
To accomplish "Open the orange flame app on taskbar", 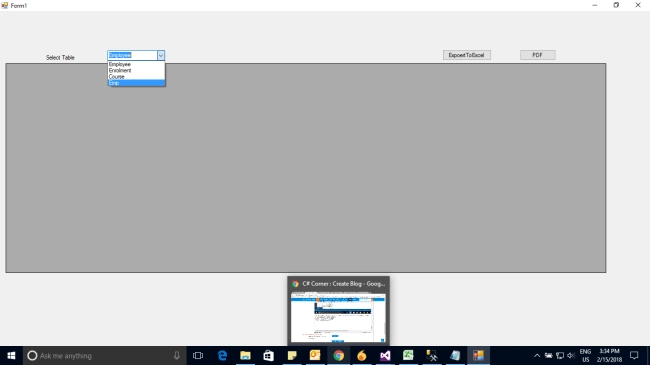I will [x=362, y=355].
